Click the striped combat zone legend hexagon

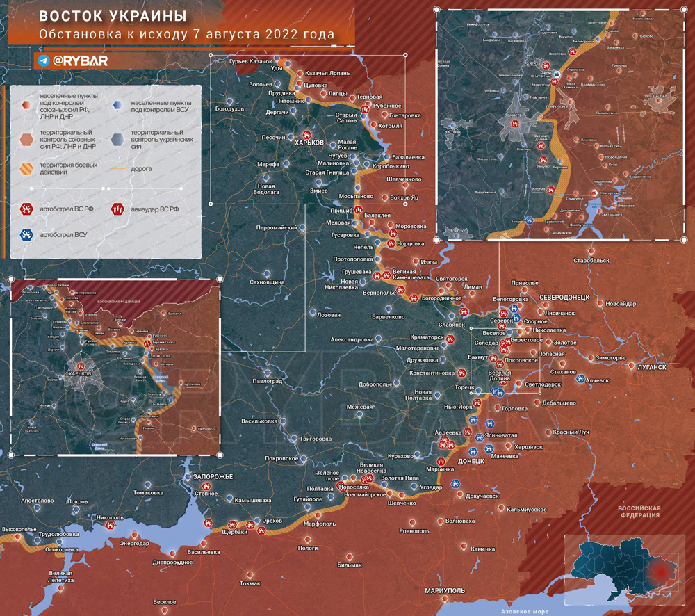(27, 168)
